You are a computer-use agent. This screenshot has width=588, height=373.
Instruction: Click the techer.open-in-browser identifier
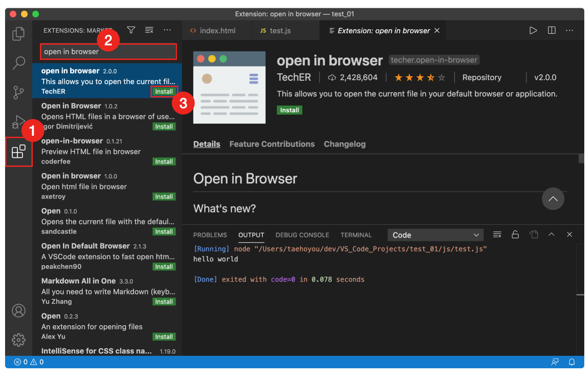click(434, 60)
